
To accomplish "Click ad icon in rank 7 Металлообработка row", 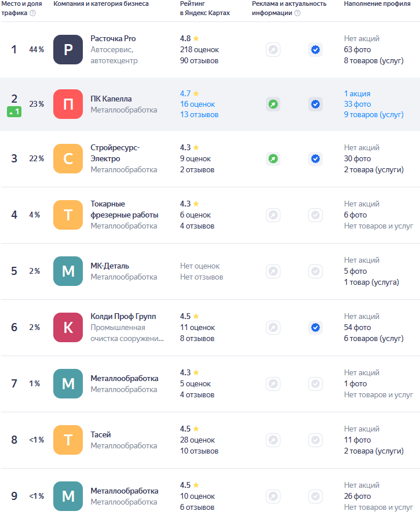I will (x=273, y=384).
